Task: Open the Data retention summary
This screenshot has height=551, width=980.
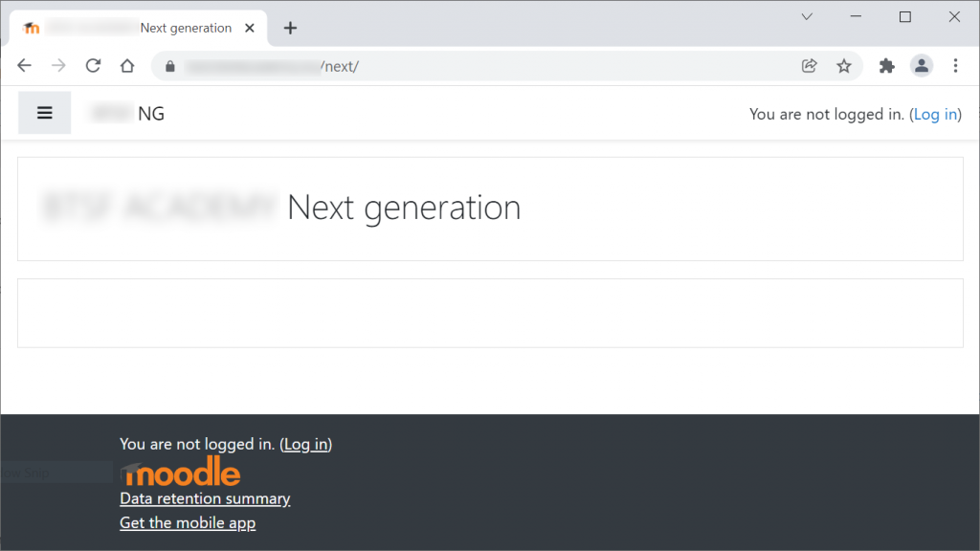Action: pos(205,498)
